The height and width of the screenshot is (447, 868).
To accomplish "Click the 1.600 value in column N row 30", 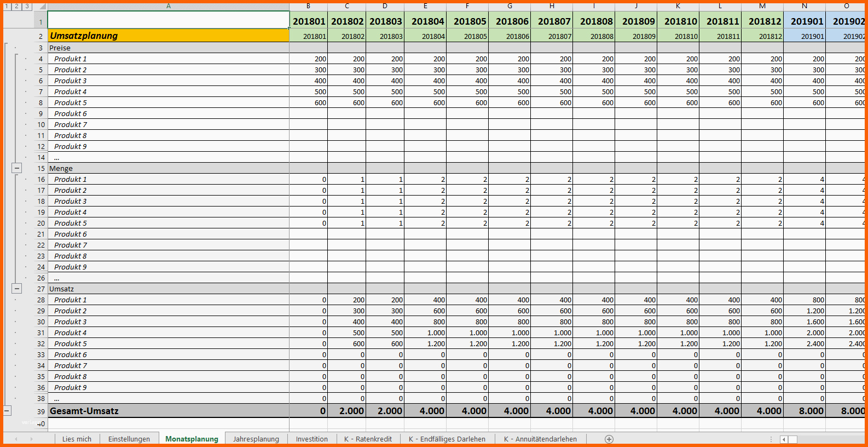I will click(805, 322).
